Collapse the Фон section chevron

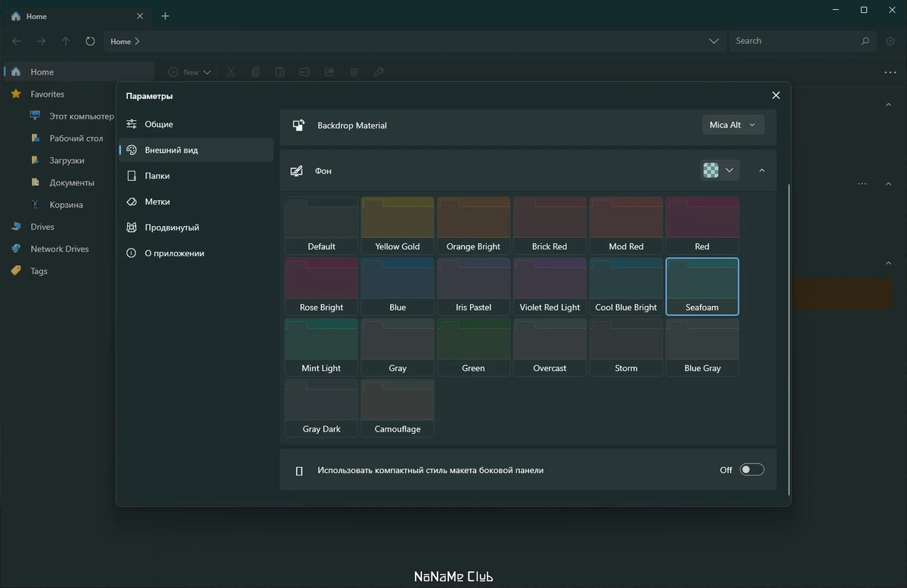point(761,171)
